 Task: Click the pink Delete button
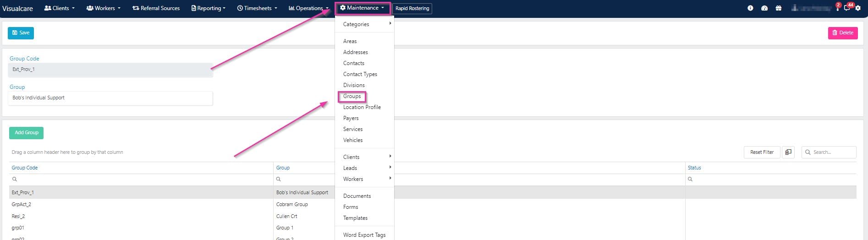pyautogui.click(x=843, y=33)
